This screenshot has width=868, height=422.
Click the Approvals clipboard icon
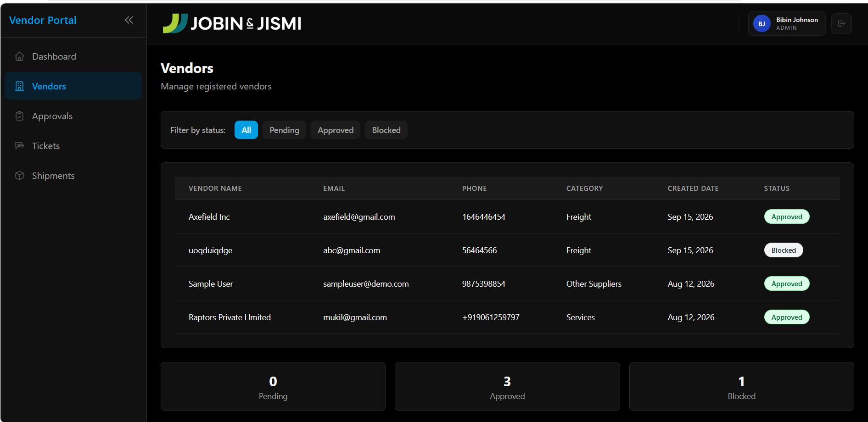(x=19, y=116)
